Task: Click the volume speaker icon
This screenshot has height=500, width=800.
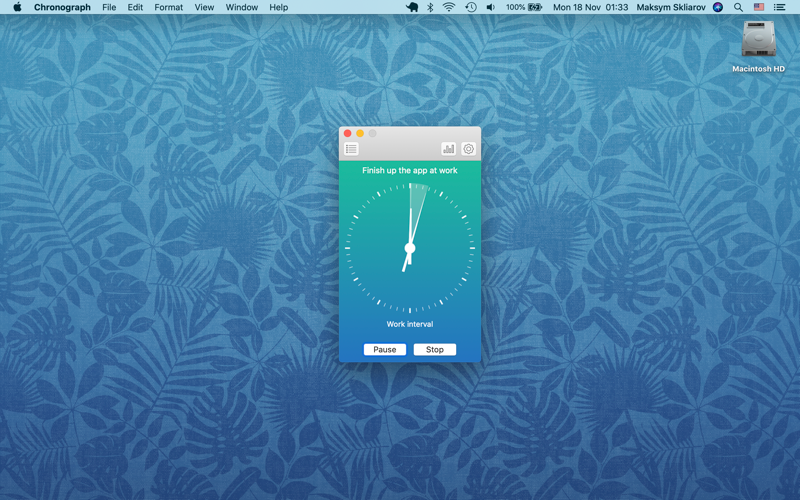Action: point(490,7)
